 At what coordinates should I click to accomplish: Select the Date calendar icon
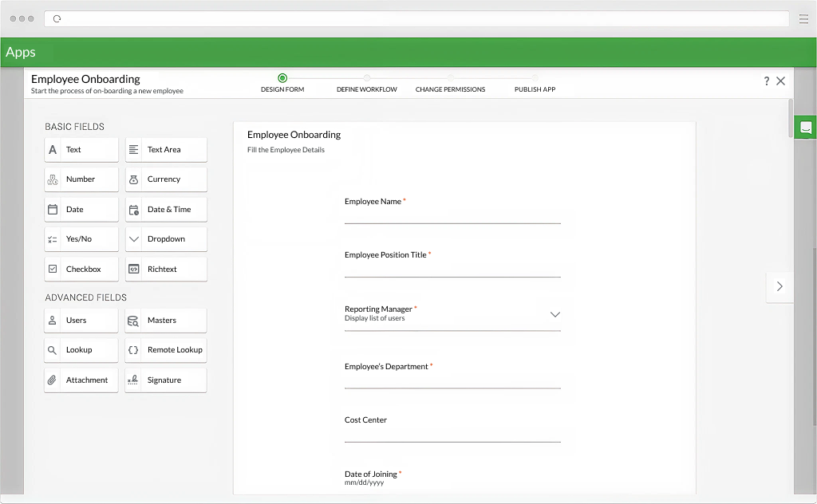[53, 209]
